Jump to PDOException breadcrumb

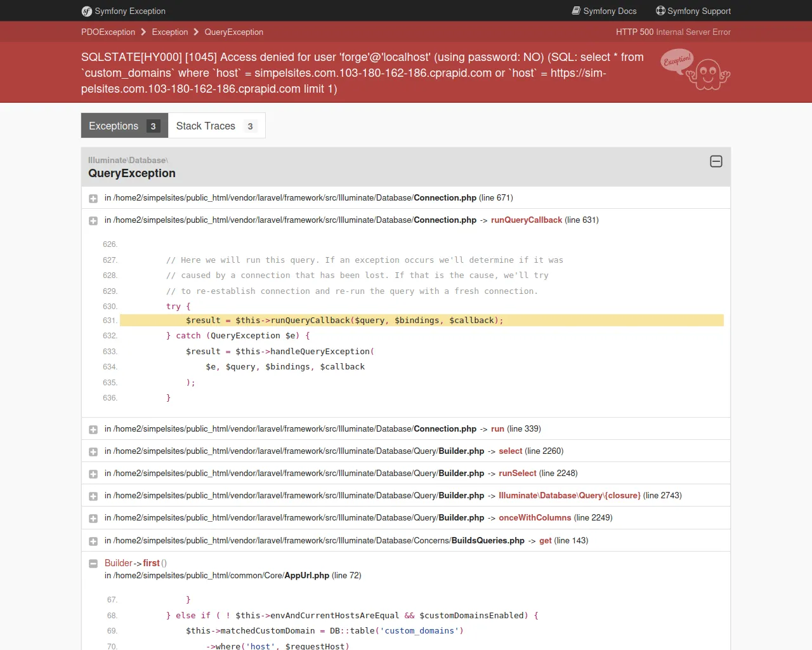pyautogui.click(x=108, y=32)
